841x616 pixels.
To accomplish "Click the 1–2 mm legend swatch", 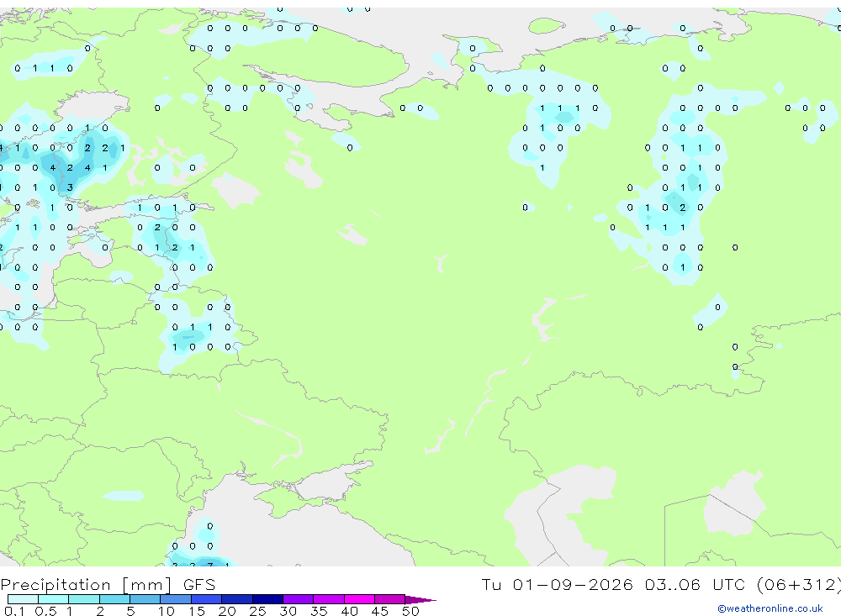I will pos(84,599).
